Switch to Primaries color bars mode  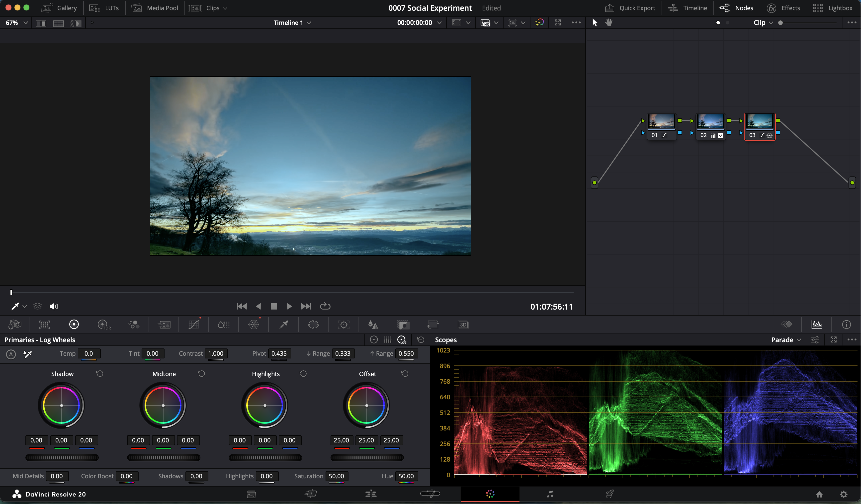[388, 340]
